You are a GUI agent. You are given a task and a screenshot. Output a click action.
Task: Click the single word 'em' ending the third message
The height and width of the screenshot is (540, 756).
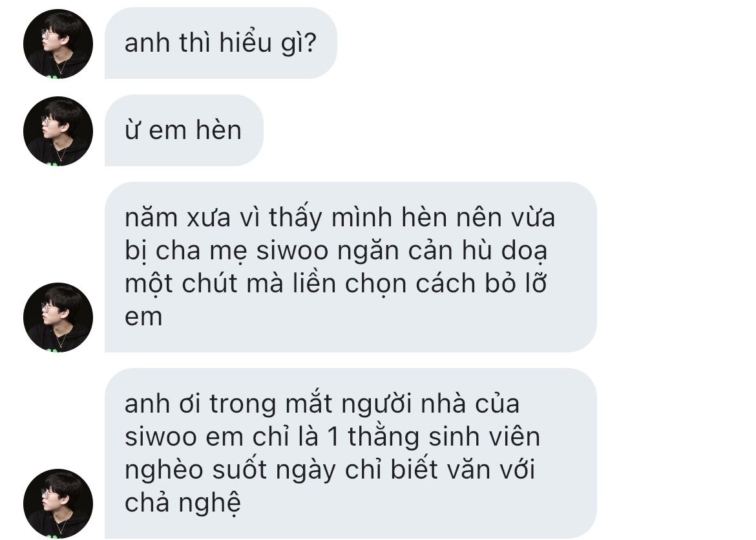tap(143, 317)
